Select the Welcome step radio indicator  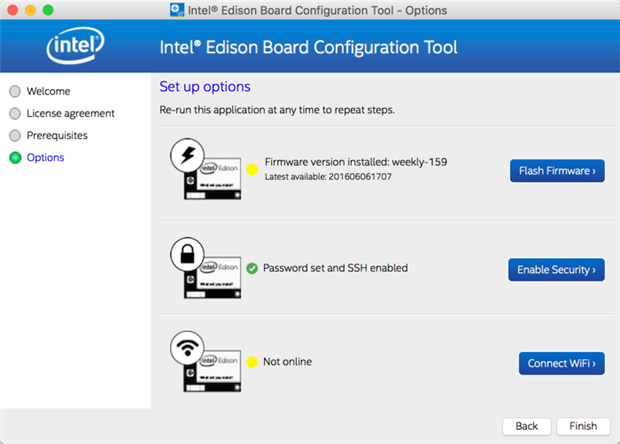(x=15, y=91)
